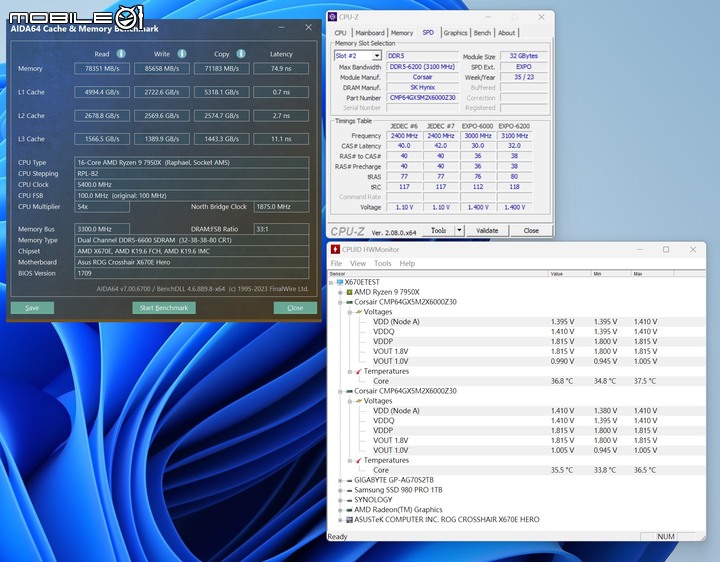The image size is (720, 562).
Task: Click the L3 Cache Copy value 1443.3 GB/s
Action: pyautogui.click(x=221, y=139)
